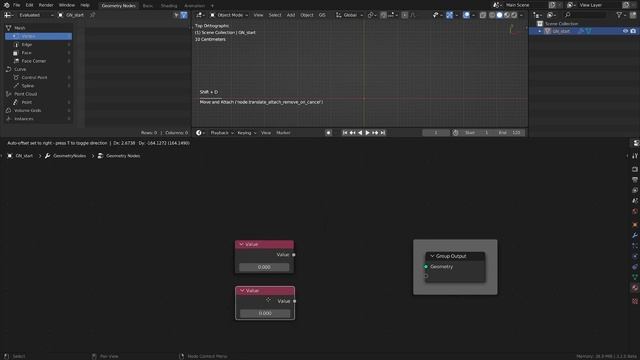The image size is (640, 360).
Task: Open the spreadsheet editor type dropdown
Action: [9, 15]
